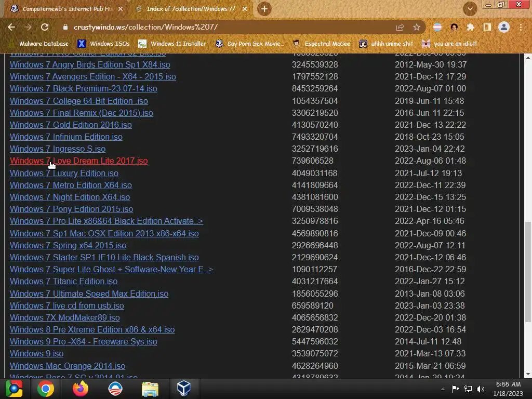532x399 pixels.
Task: Open Windows 7 Black Premium iso link
Action: 84,88
